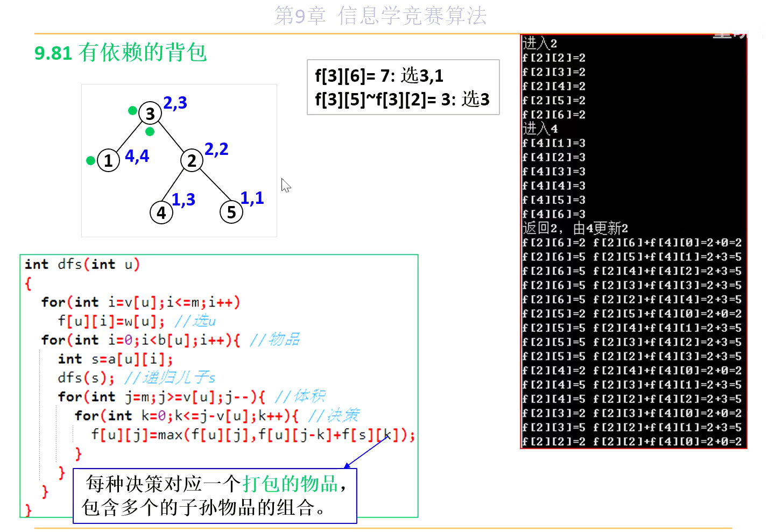Click console line "f[2][5]=2 f[2][5]+f[4][0]=2+0=2"

(632, 314)
